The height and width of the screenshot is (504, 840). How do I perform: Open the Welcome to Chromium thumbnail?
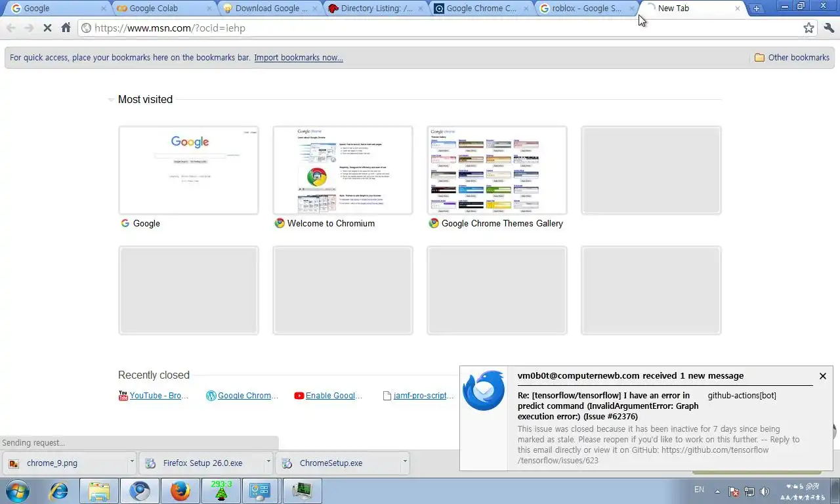pos(343,170)
